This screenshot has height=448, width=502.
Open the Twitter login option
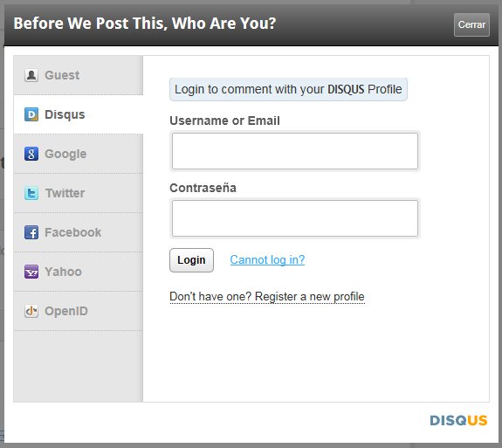(x=79, y=193)
